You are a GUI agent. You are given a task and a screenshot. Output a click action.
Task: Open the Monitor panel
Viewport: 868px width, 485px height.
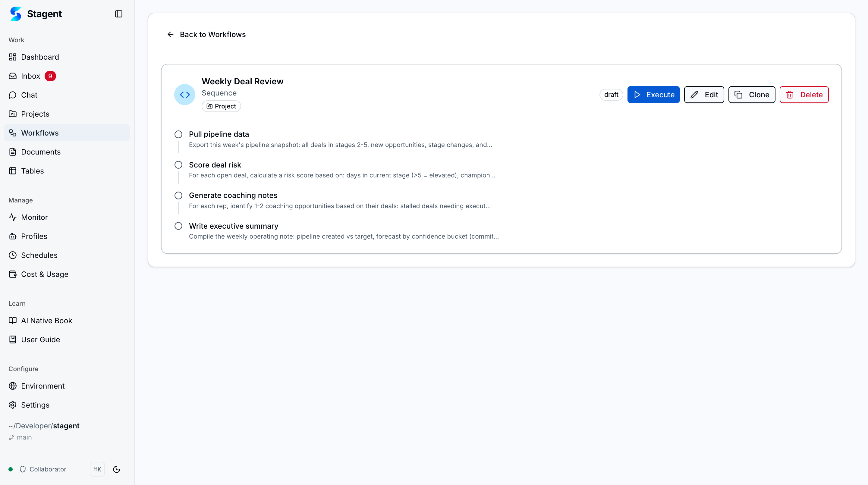point(34,217)
